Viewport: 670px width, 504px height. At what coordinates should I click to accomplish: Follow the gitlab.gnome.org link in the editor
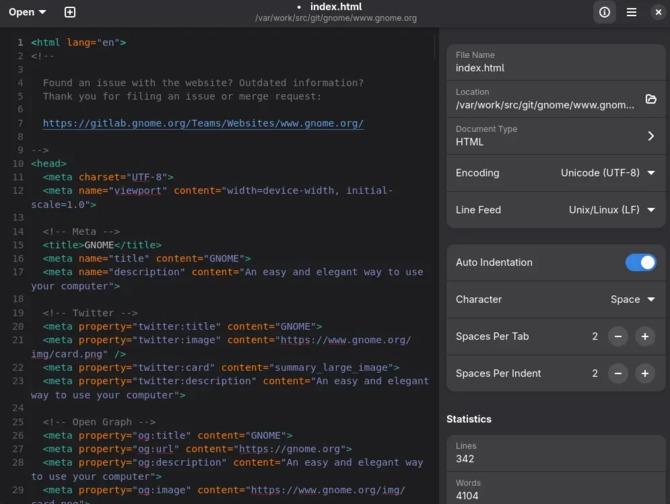203,123
